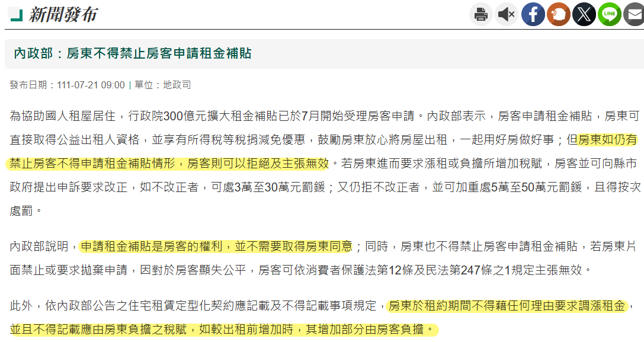644x342 pixels.
Task: Share article on Plurk
Action: (559, 14)
